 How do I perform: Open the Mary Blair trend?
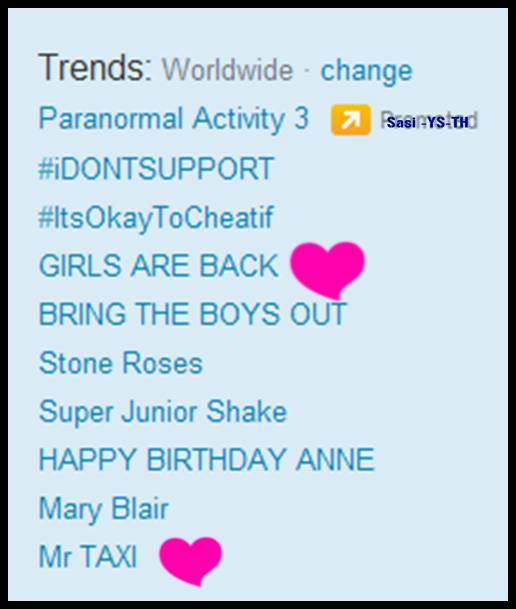pyautogui.click(x=104, y=509)
